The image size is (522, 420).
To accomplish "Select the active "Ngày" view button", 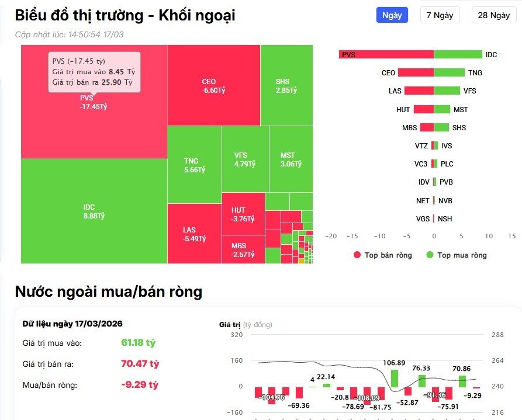I will coord(392,15).
